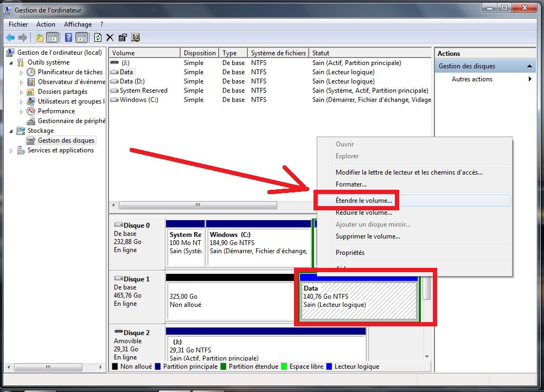Click the grey Forward arrow in the toolbar
This screenshot has width=544, height=392.
pyautogui.click(x=23, y=37)
